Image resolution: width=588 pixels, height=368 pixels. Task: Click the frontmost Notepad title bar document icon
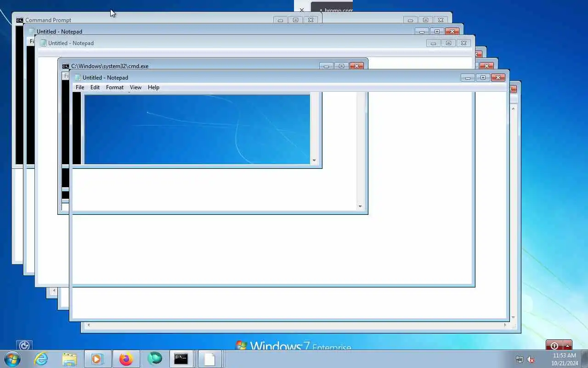pos(78,78)
